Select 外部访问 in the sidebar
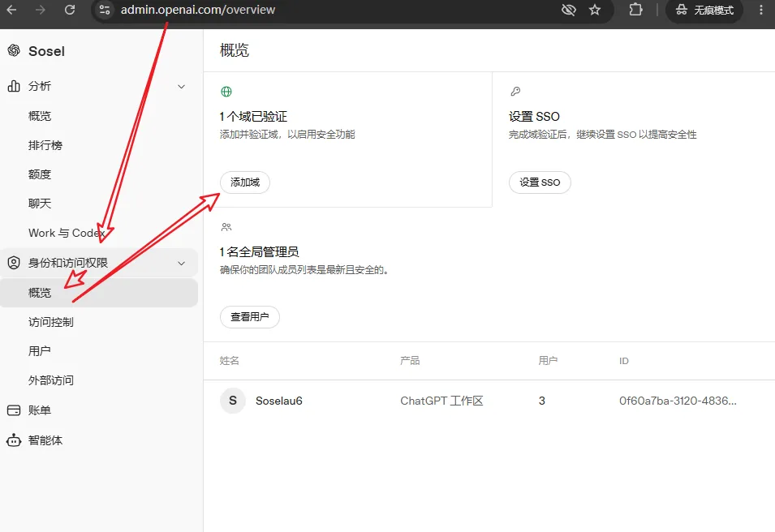Viewport: 775px width, 532px height. tap(51, 380)
